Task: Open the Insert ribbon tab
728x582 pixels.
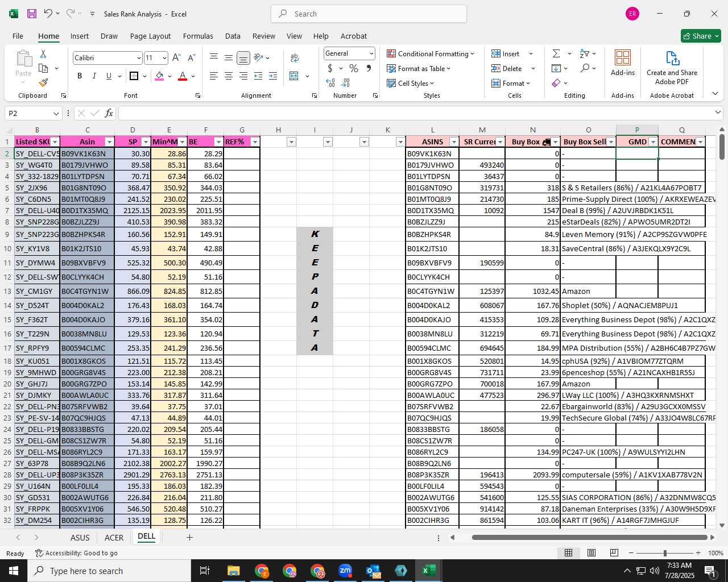Action: pos(80,36)
